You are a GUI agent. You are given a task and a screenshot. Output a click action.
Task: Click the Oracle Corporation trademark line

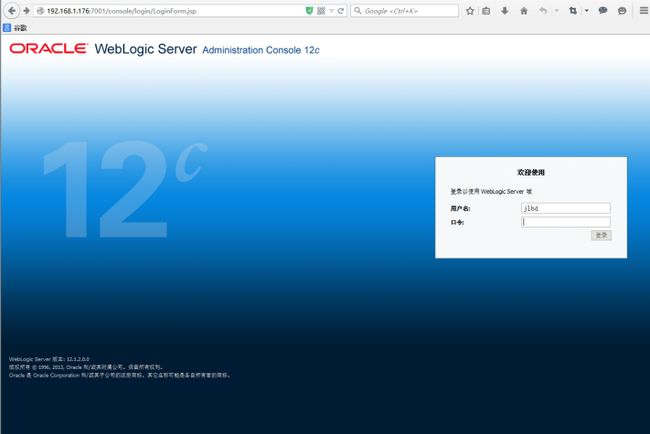(x=119, y=375)
